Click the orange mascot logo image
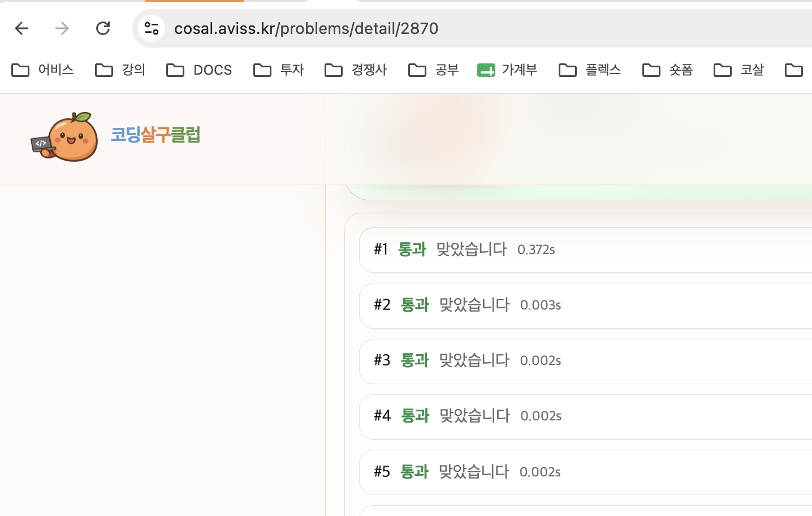Image resolution: width=812 pixels, height=516 pixels. tap(64, 137)
